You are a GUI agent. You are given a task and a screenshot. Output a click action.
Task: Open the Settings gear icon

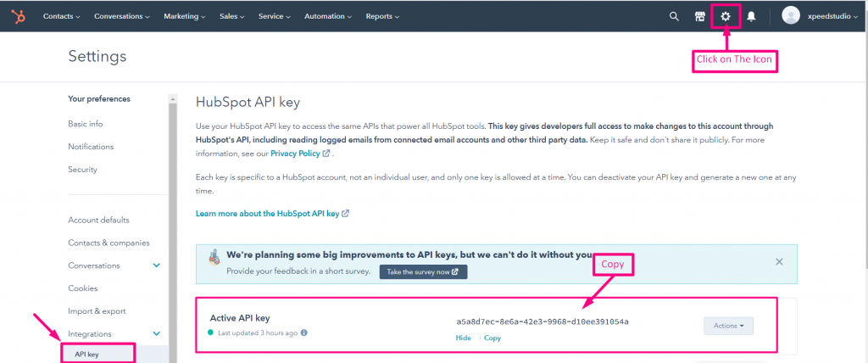coord(726,17)
